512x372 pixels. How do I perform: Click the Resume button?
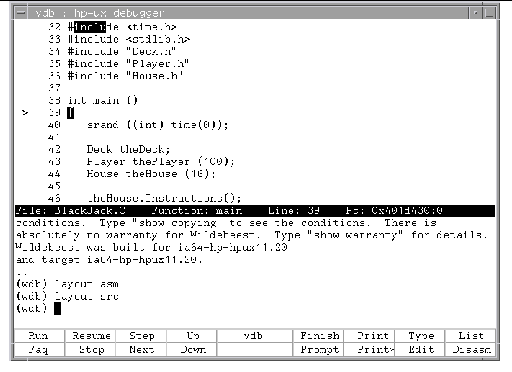[x=90, y=335]
